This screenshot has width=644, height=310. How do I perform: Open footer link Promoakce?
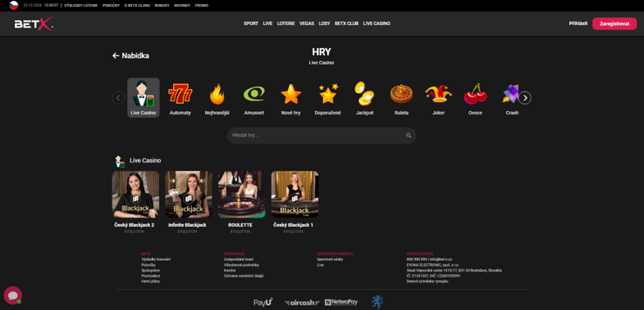[x=151, y=276]
